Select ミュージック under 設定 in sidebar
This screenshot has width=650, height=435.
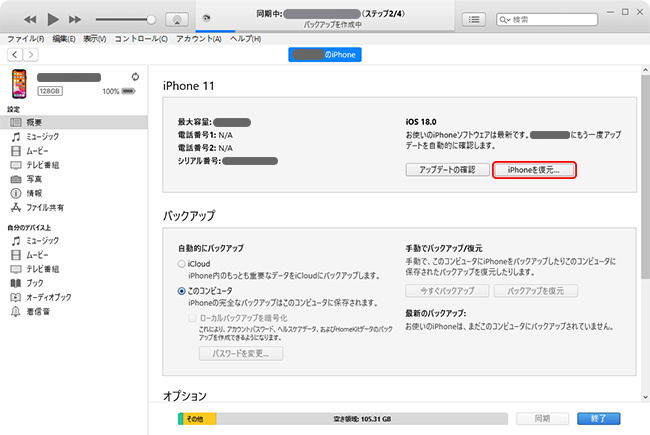[x=41, y=135]
